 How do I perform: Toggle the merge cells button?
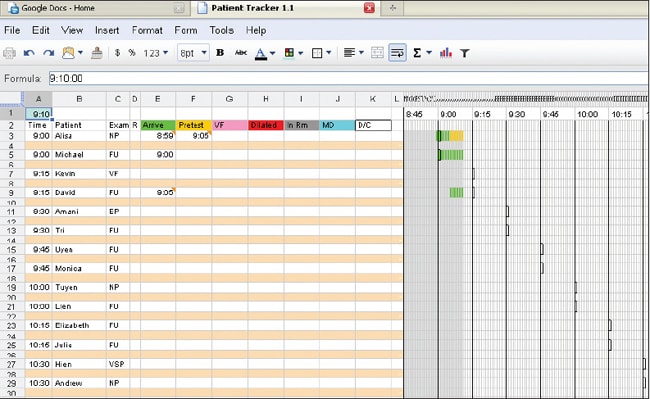(377, 53)
